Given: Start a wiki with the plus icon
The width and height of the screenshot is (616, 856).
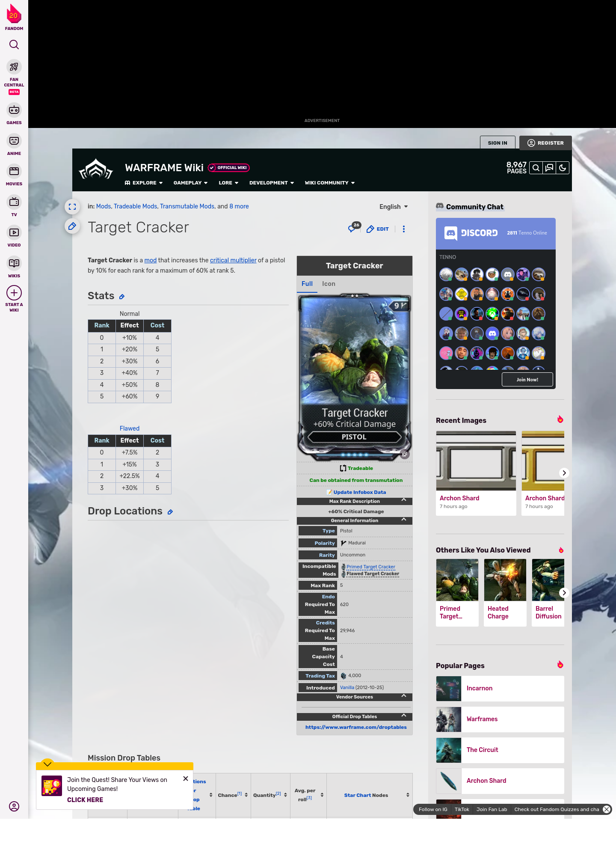Looking at the screenshot, I should (14, 293).
